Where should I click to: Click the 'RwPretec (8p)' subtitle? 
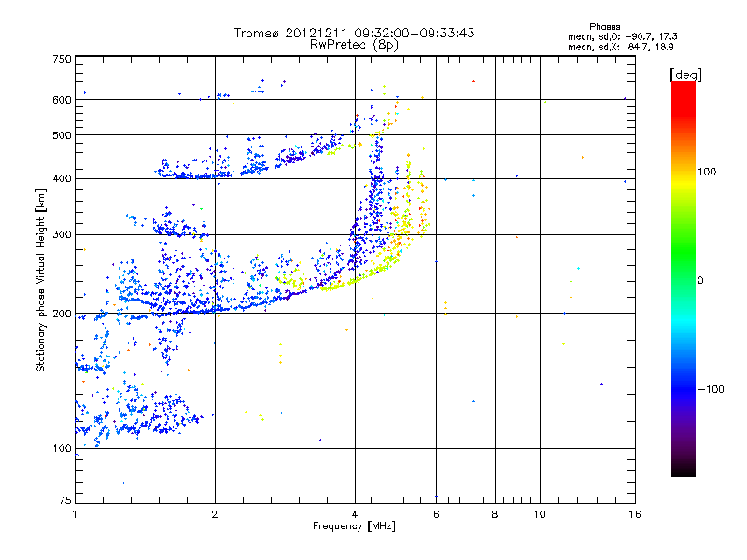coord(354,45)
